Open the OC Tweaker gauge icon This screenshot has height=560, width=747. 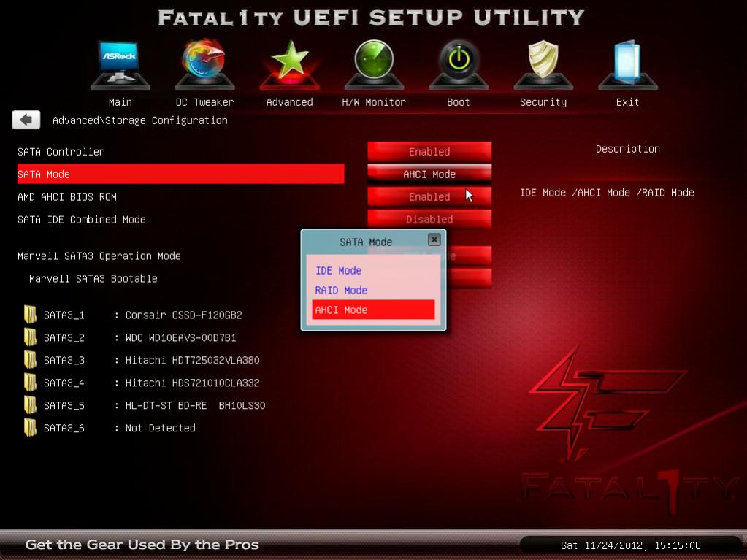pyautogui.click(x=204, y=65)
